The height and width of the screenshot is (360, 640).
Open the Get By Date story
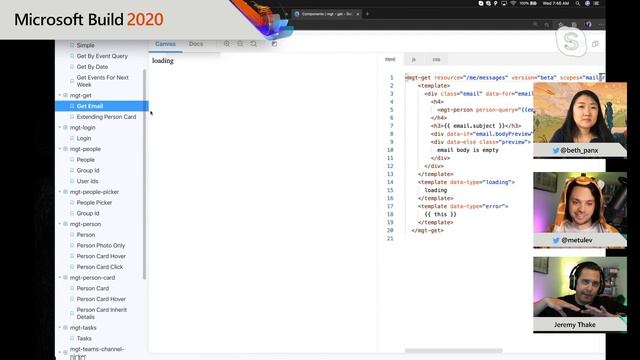pos(92,67)
